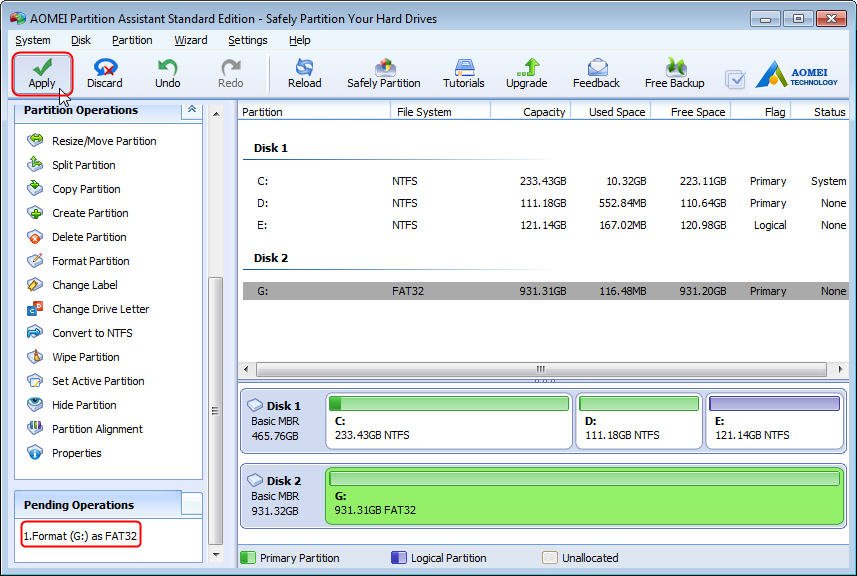Image resolution: width=857 pixels, height=576 pixels.
Task: Open the System menu
Action: click(33, 40)
